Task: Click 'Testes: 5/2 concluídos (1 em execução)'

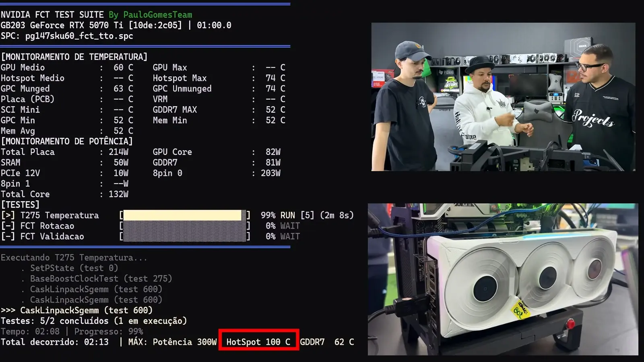Action: pos(94,321)
